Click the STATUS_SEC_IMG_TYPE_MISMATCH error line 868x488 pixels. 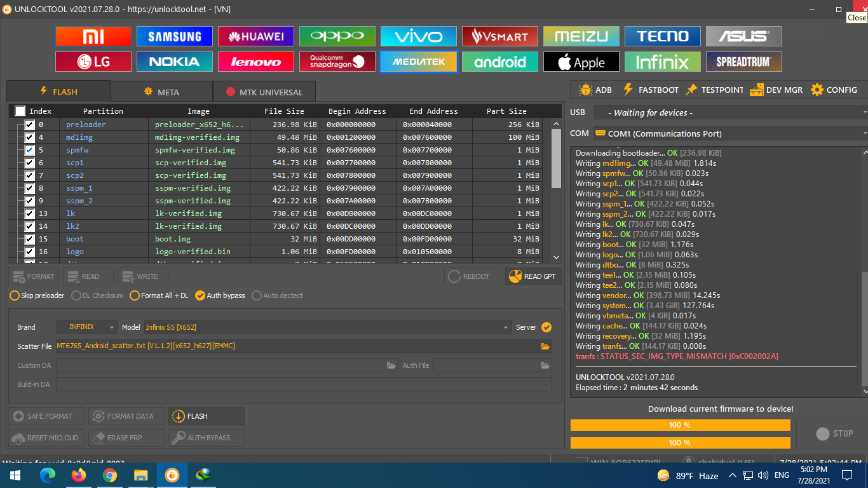[677, 356]
